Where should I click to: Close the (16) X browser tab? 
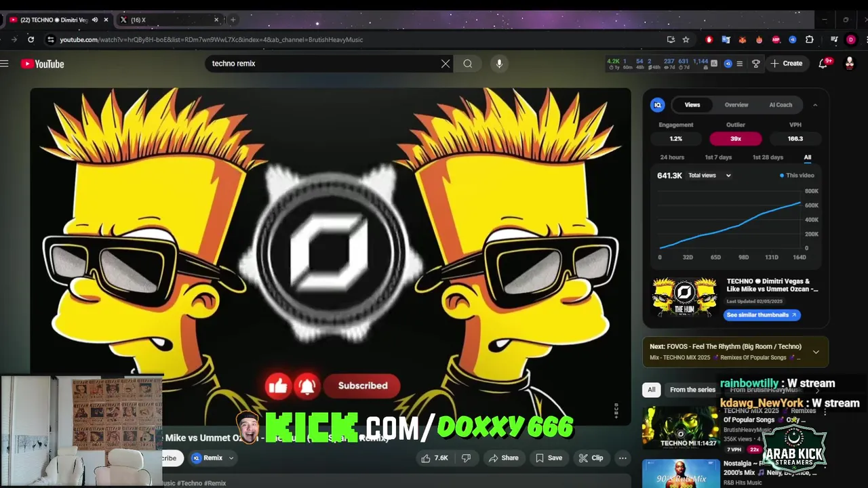216,20
